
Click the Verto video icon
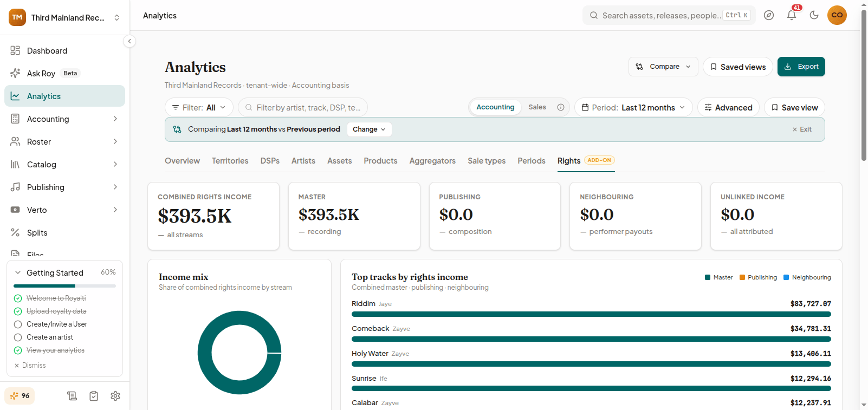(x=15, y=210)
